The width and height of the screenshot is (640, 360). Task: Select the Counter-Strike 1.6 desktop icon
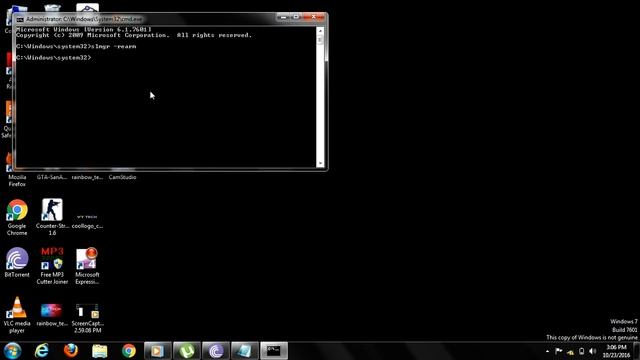(x=52, y=217)
